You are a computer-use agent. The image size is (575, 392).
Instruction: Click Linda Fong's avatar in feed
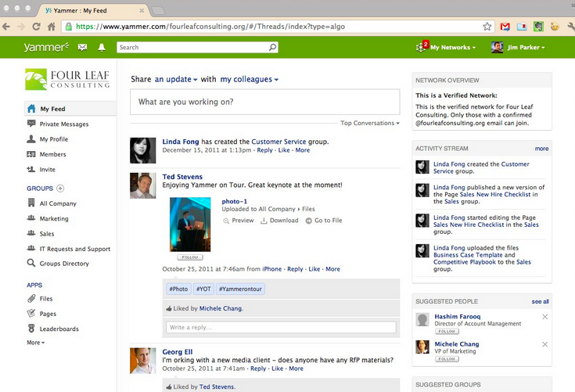tap(143, 150)
